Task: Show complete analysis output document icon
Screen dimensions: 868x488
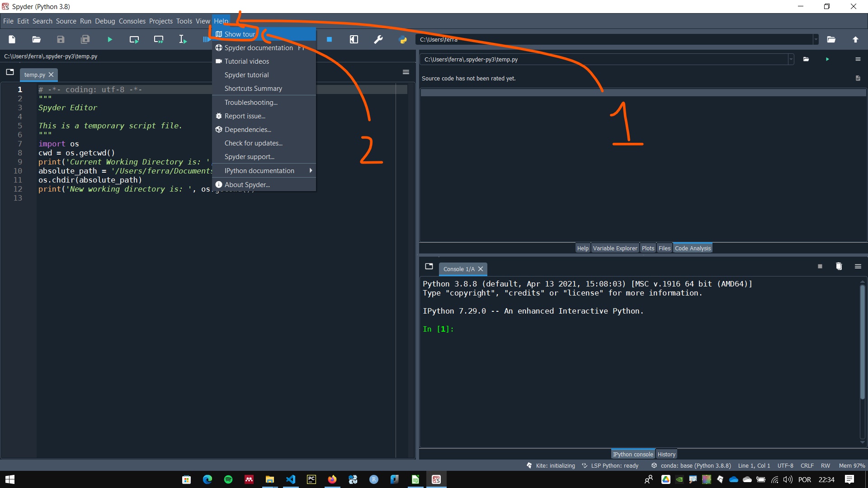Action: (x=858, y=78)
